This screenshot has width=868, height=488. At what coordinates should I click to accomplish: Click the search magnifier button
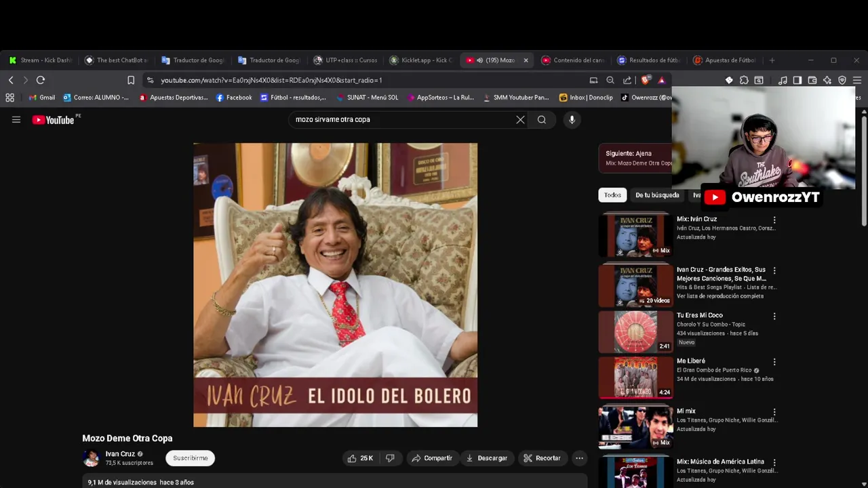click(x=542, y=120)
